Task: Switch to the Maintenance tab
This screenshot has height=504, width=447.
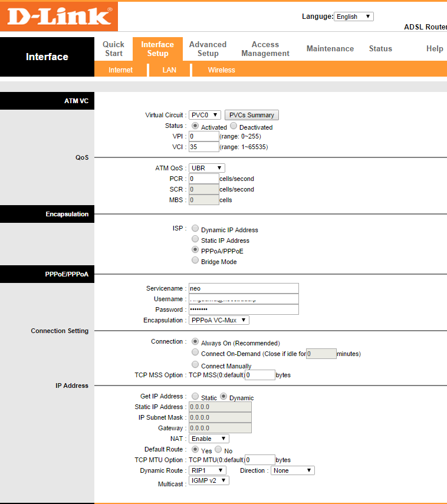Action: tap(330, 49)
